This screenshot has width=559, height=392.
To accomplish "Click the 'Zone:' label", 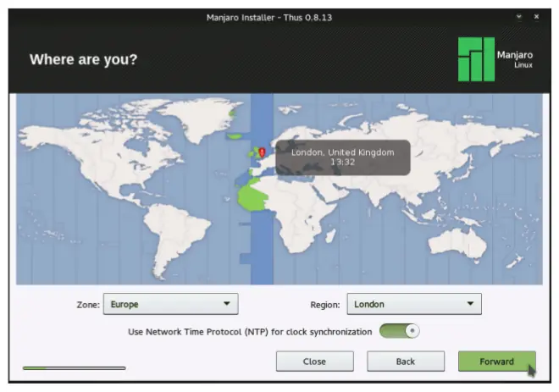I will tap(88, 305).
